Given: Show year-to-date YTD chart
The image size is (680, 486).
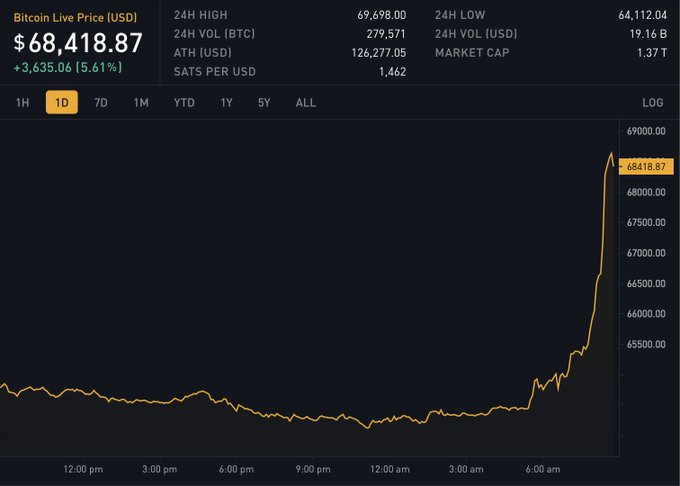Looking at the screenshot, I should coord(184,103).
